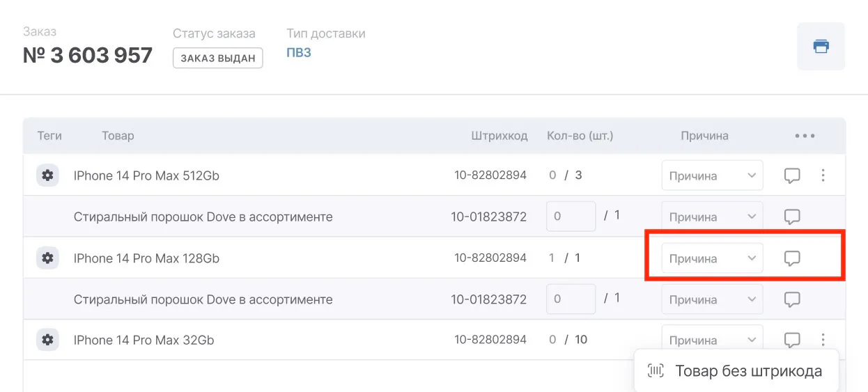Expand Причина dropdown for first Dove powder
The width and height of the screenshot is (868, 392).
712,217
